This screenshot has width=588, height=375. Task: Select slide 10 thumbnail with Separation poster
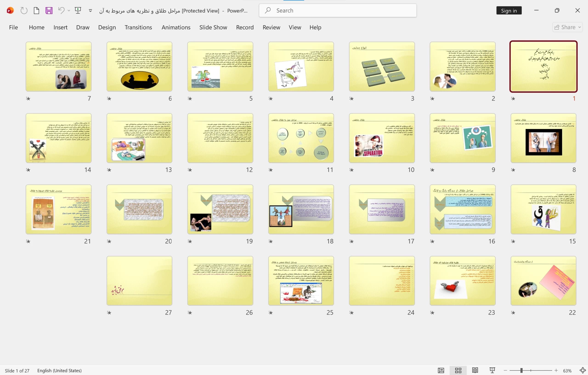tap(382, 138)
